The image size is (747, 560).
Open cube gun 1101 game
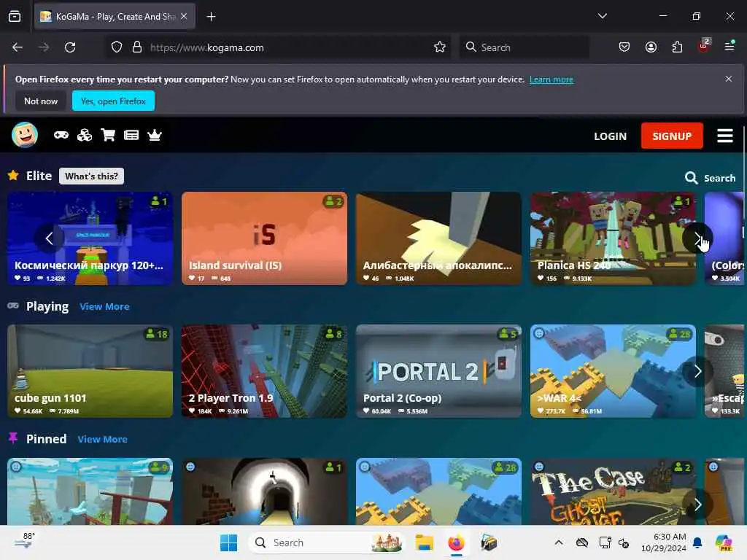pyautogui.click(x=90, y=371)
